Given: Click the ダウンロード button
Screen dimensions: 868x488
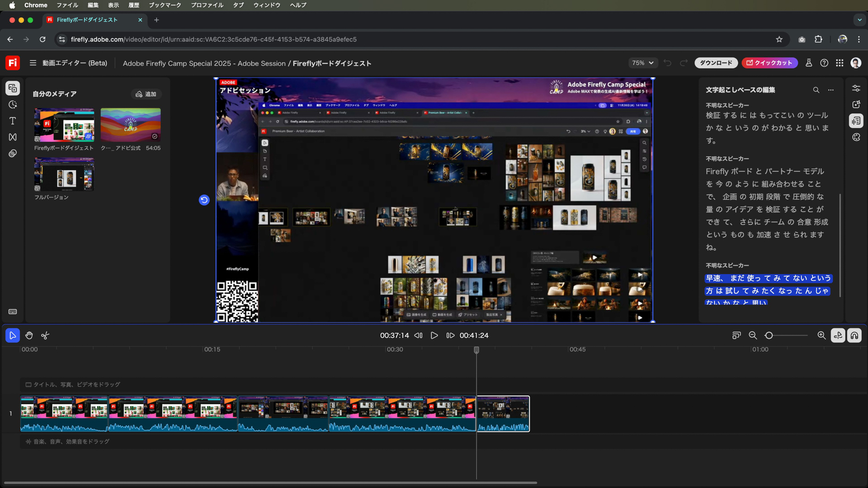Looking at the screenshot, I should click(x=716, y=63).
